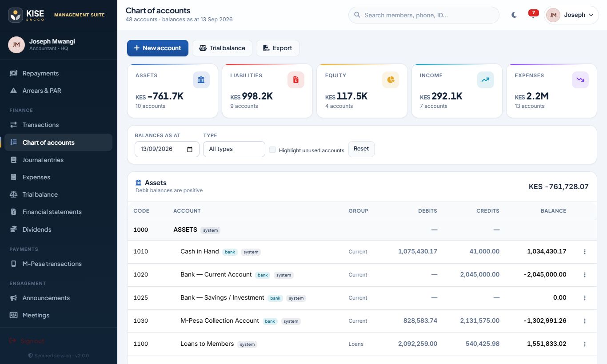Viewport: 607px width, 364px height.
Task: Open row menu for M-Pesa Collection Account
Action: pos(585,321)
